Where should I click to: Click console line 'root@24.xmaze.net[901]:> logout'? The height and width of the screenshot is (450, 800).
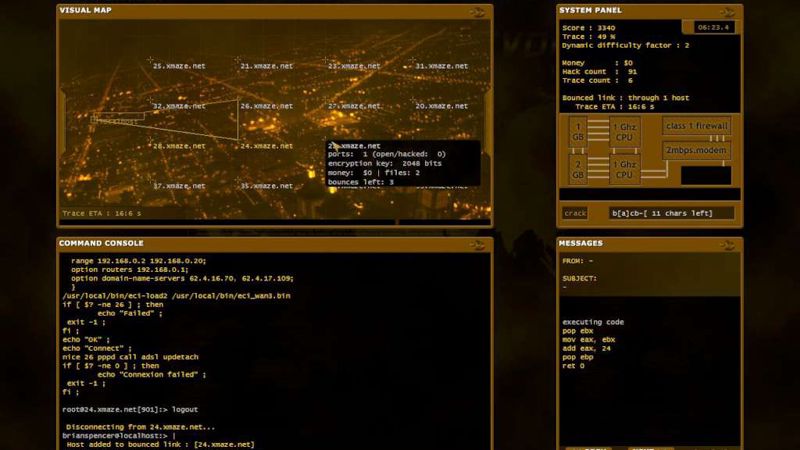tap(130, 410)
